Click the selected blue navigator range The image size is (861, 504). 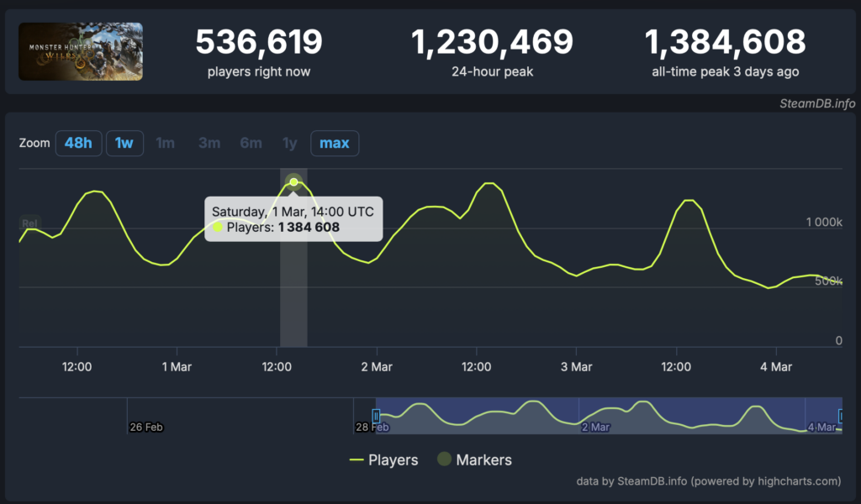[609, 416]
